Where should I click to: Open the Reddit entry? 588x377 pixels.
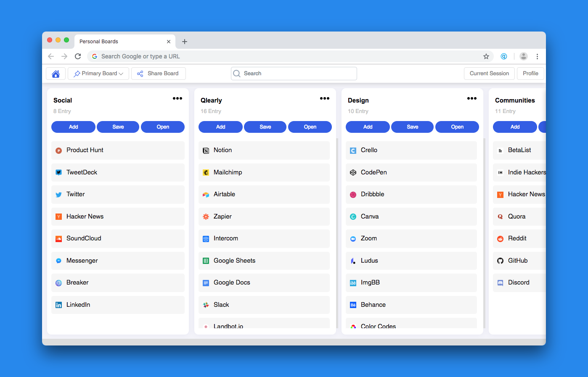519,238
